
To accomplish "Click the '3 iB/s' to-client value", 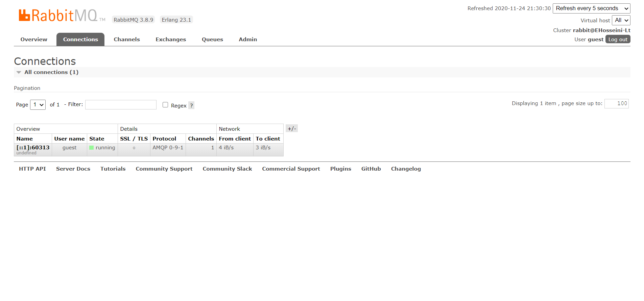I will pyautogui.click(x=263, y=148).
